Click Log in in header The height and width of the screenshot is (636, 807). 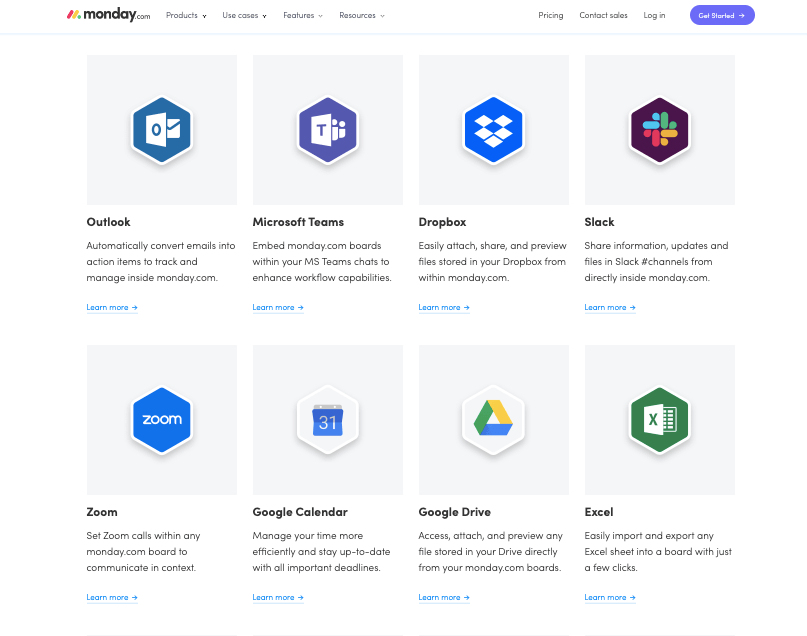[x=654, y=15]
